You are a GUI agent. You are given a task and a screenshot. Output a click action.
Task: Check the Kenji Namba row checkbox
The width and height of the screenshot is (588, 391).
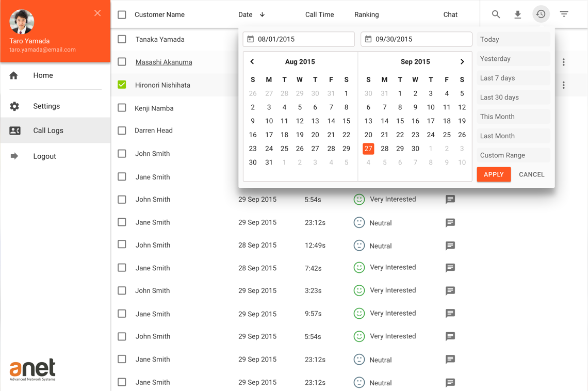122,108
